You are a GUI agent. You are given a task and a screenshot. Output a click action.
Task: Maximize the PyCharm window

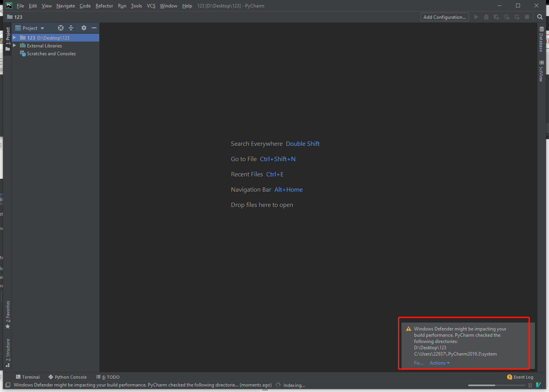518,5
